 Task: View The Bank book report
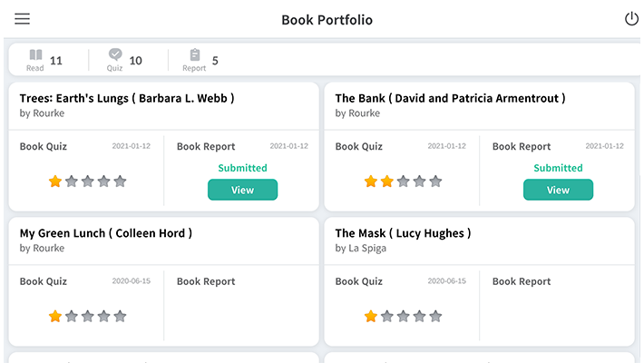tap(558, 190)
